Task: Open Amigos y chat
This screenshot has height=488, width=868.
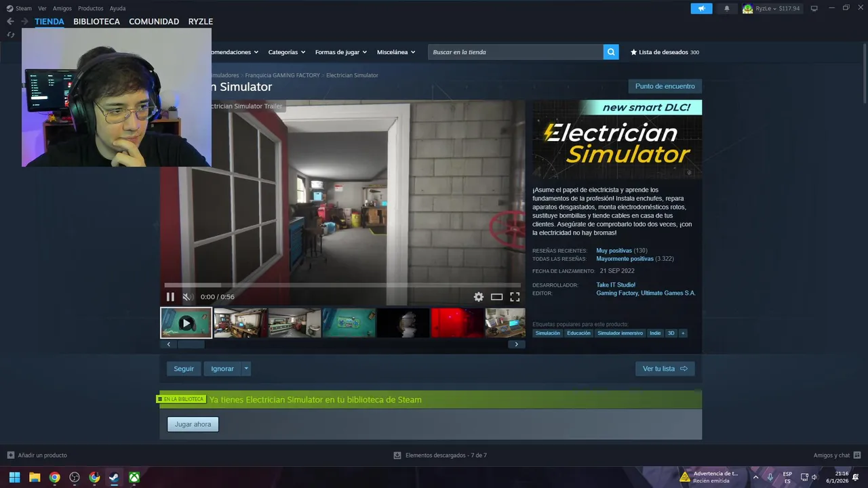Action: (x=837, y=455)
